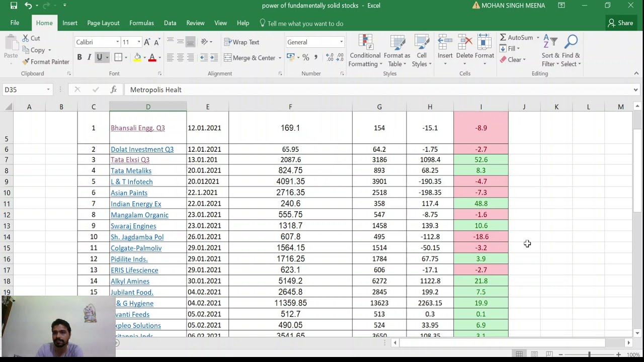Decrease the indent of the cell

(204, 58)
